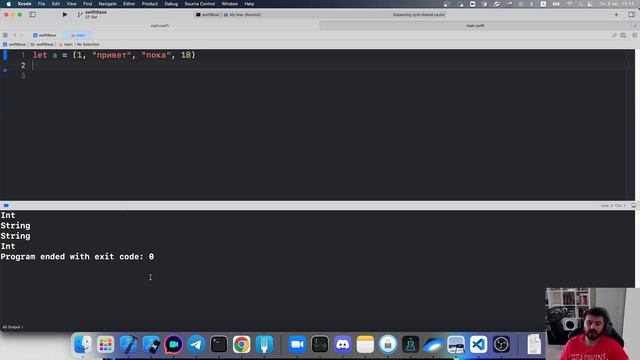Image resolution: width=640 pixels, height=360 pixels.
Task: Click the let keyword on line 1
Action: coord(40,55)
